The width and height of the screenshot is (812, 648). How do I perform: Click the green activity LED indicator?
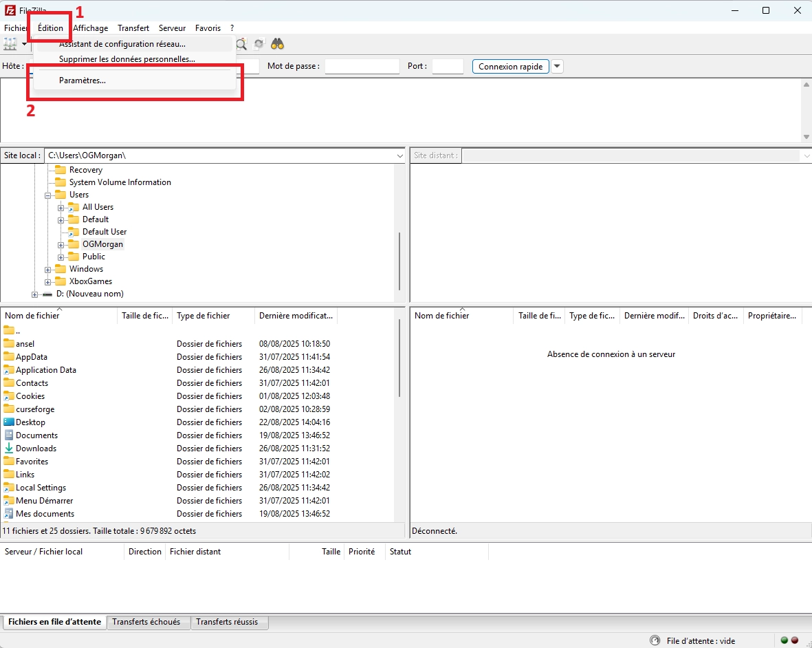[784, 640]
